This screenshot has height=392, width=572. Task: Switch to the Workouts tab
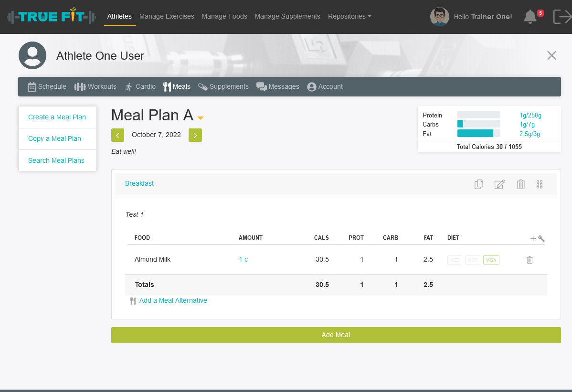pos(95,86)
